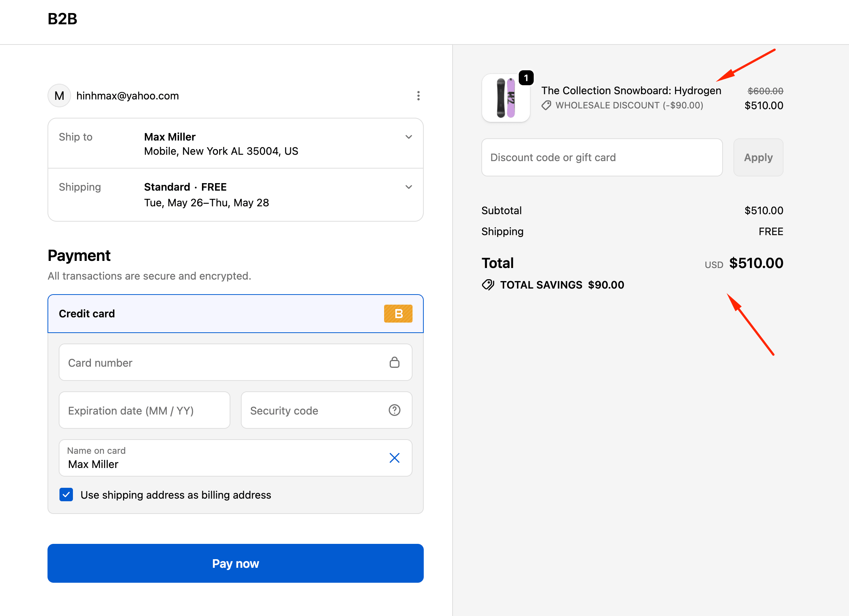Click the Subtotal label
Viewport: 849px width, 616px height.
pos(501,210)
